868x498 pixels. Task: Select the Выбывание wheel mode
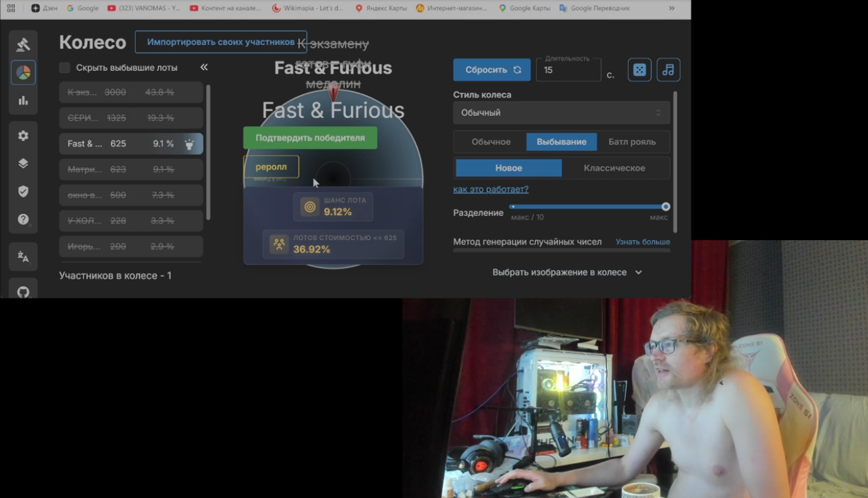coord(561,142)
